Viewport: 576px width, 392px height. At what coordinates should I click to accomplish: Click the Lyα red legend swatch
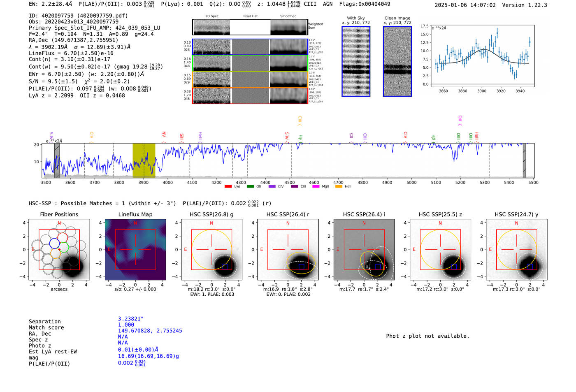pyautogui.click(x=228, y=186)
